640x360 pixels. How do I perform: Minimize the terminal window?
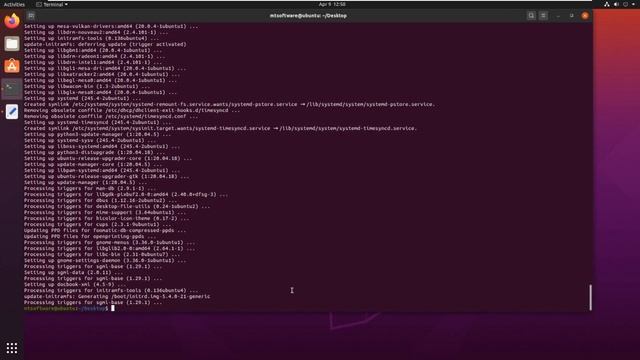(558, 16)
